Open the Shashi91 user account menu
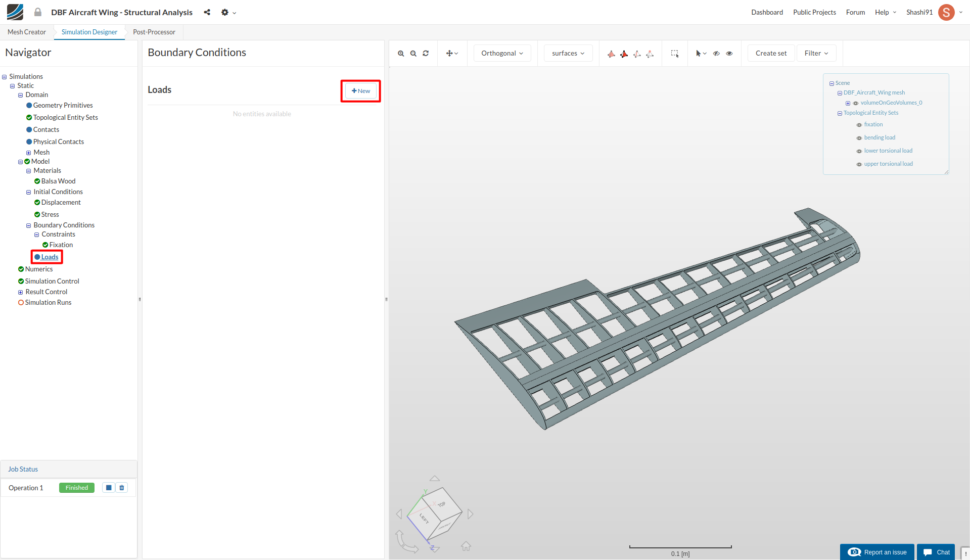This screenshot has width=970, height=560. tap(919, 12)
